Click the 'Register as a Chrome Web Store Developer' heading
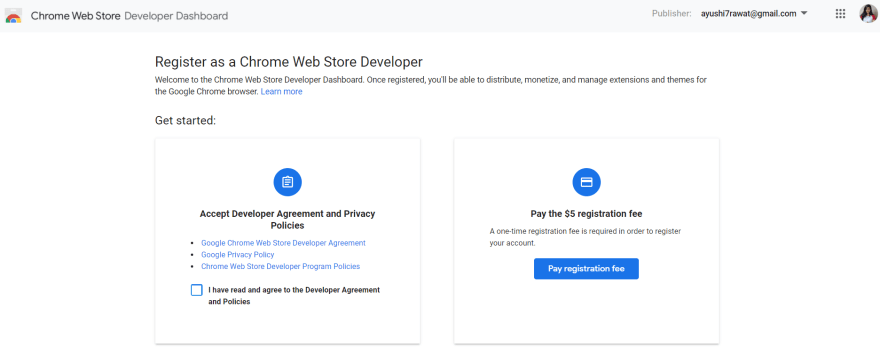The image size is (880, 362). click(x=288, y=61)
